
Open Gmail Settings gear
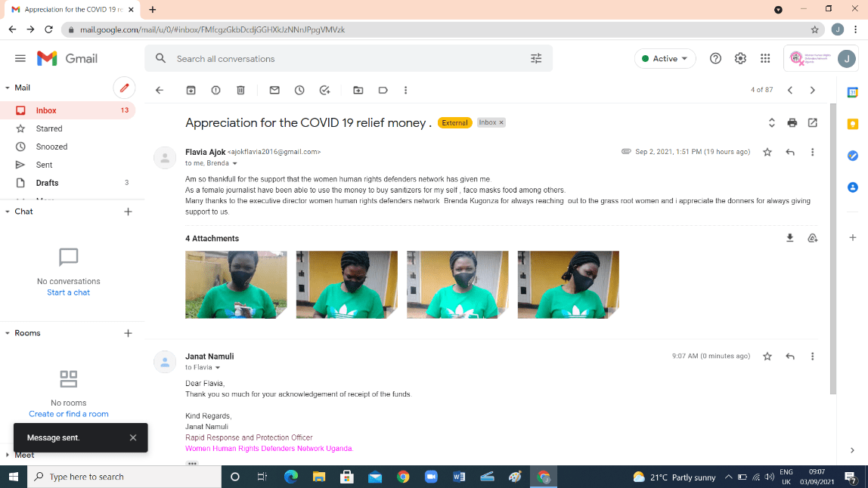(741, 59)
